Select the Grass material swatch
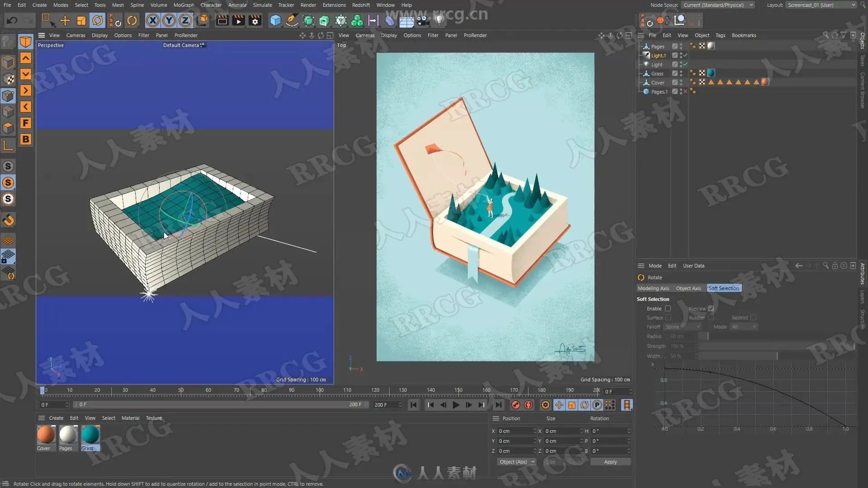868x488 pixels. coord(90,435)
